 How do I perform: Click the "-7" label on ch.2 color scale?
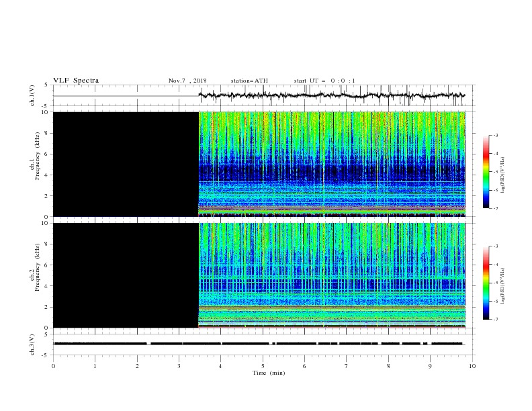pyautogui.click(x=495, y=320)
